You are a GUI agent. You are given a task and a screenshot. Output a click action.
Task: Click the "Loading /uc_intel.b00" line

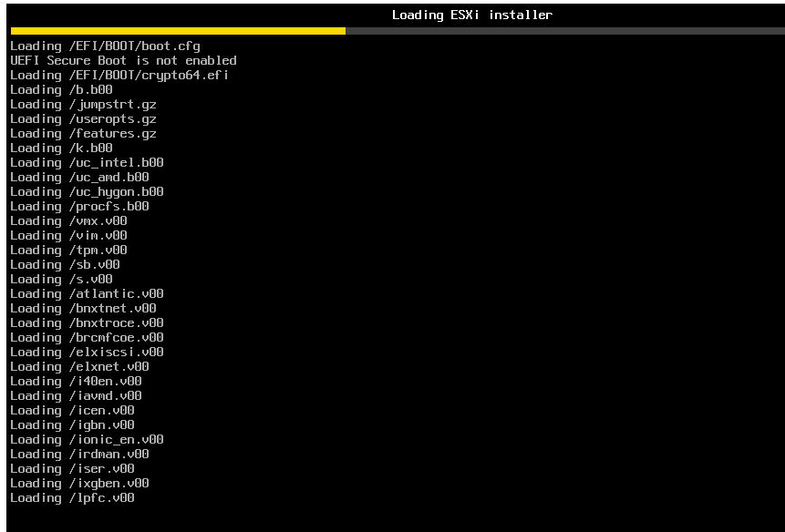87,162
